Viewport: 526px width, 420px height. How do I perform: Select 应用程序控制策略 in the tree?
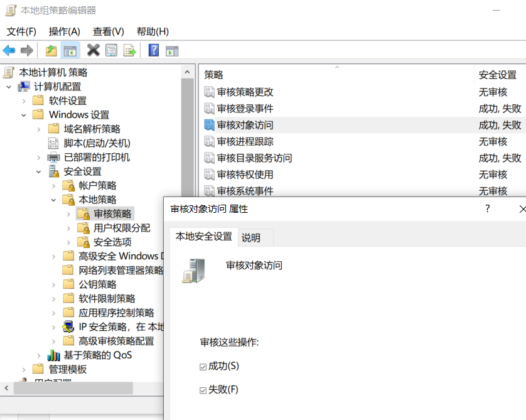[116, 312]
